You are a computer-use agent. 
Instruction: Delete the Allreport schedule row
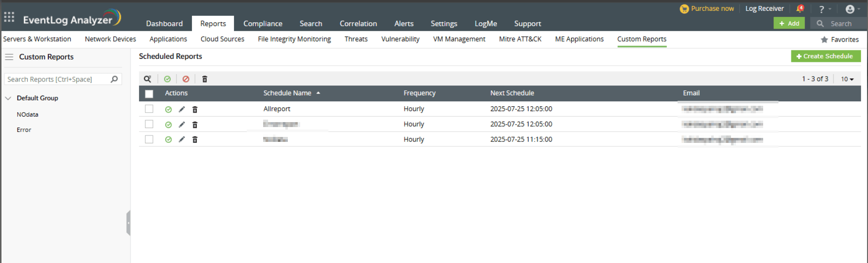(195, 110)
